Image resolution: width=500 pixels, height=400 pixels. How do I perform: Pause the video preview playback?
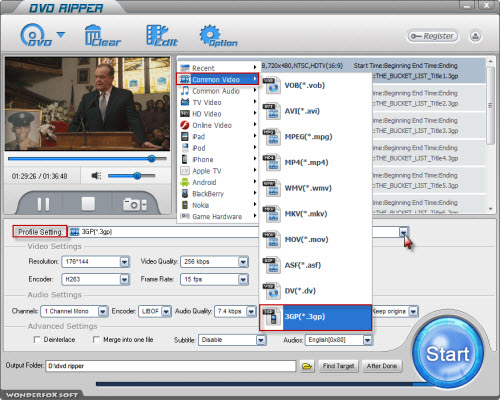(43, 204)
